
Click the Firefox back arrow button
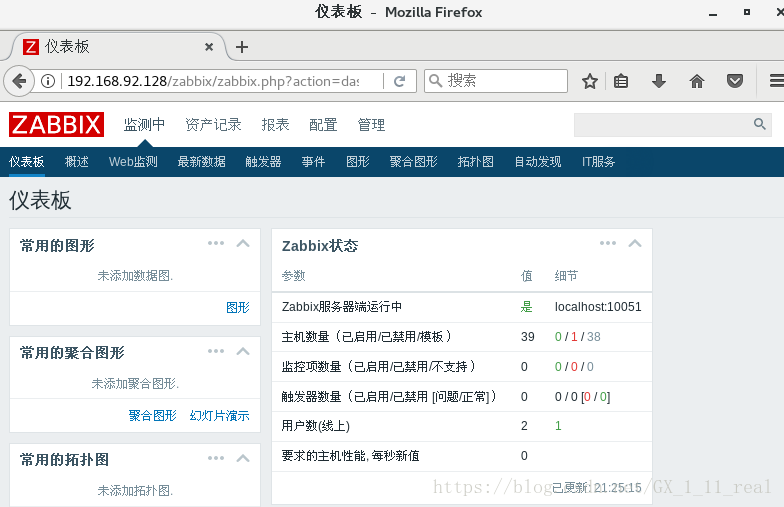point(20,81)
